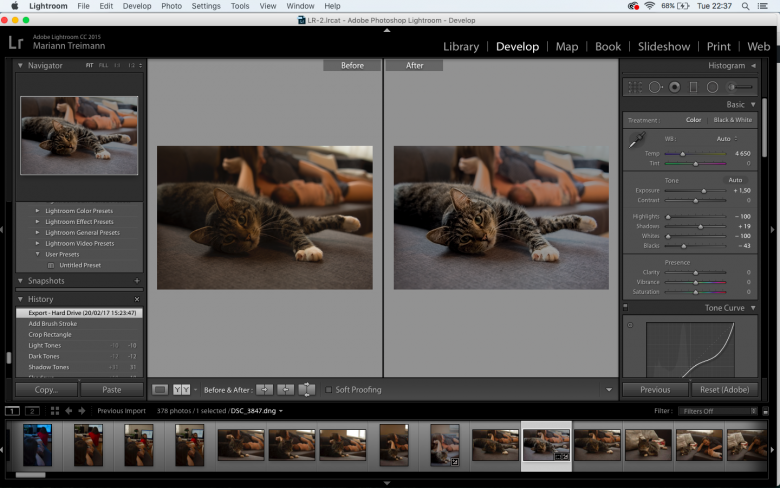This screenshot has height=488, width=780.
Task: Swap Before and After settings
Action: [x=306, y=390]
